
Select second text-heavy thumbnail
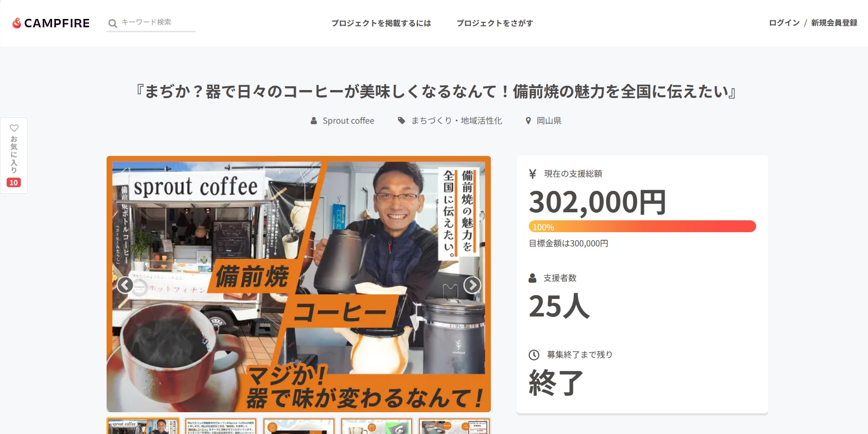click(221, 426)
